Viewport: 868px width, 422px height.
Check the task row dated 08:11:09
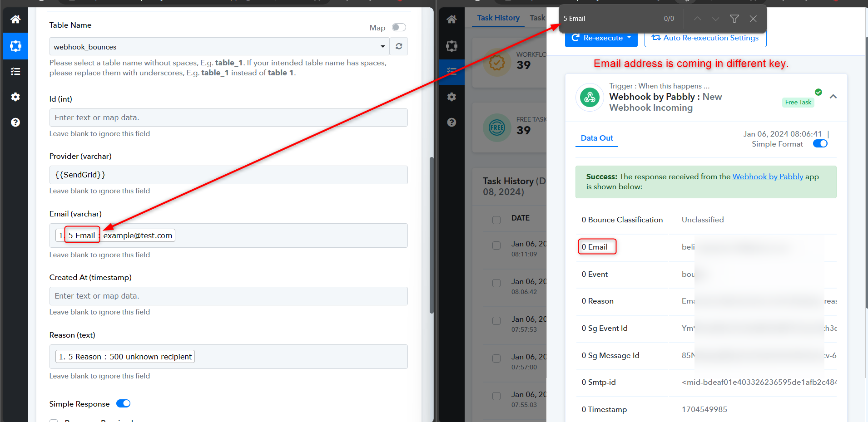496,245
